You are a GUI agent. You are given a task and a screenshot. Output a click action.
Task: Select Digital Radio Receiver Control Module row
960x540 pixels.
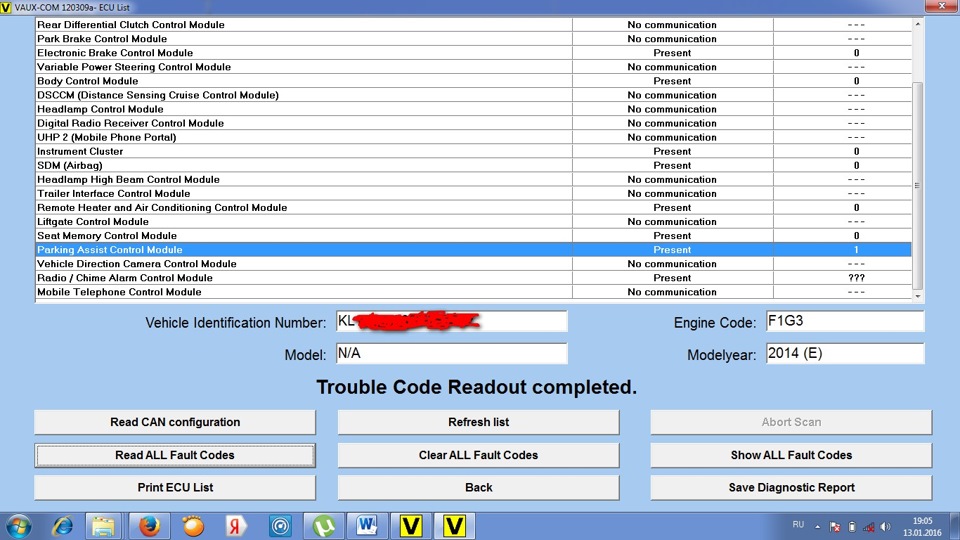473,123
